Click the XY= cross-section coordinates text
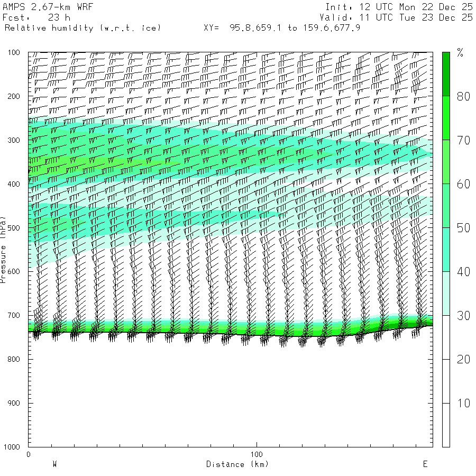This screenshot has height=476, width=476. point(282,28)
